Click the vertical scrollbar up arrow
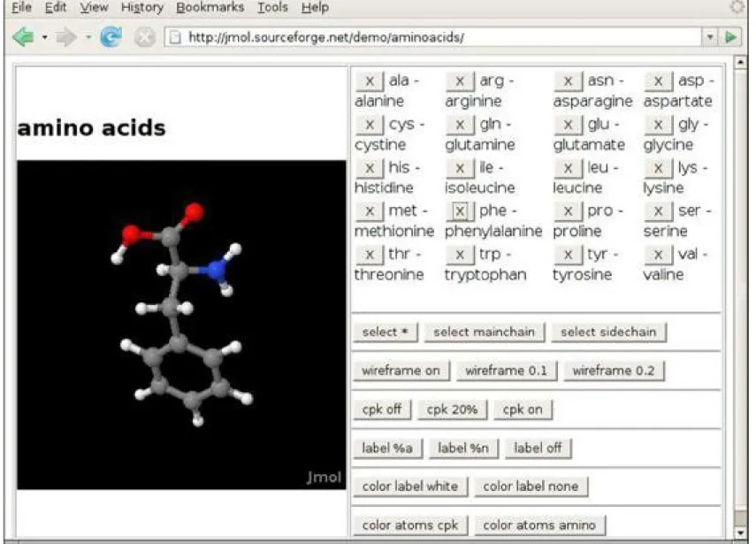 coord(741,63)
